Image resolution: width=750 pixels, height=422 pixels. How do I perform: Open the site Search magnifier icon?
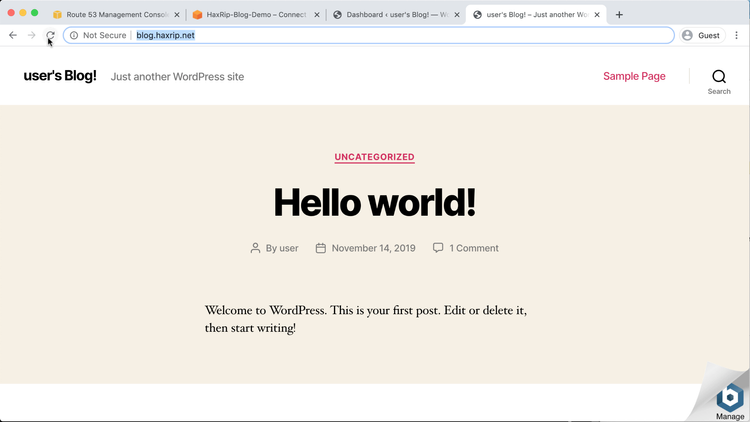(x=719, y=77)
